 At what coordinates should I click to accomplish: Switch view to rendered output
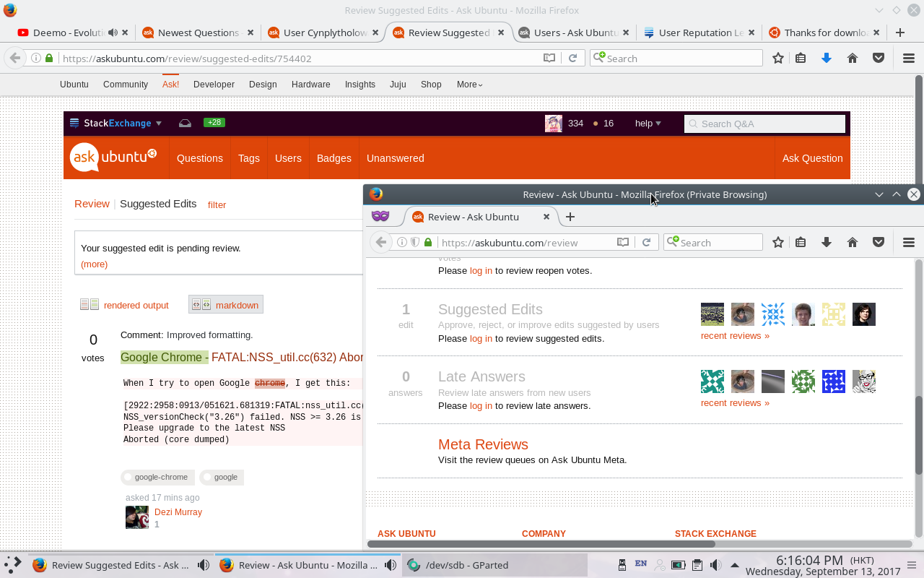coord(124,305)
